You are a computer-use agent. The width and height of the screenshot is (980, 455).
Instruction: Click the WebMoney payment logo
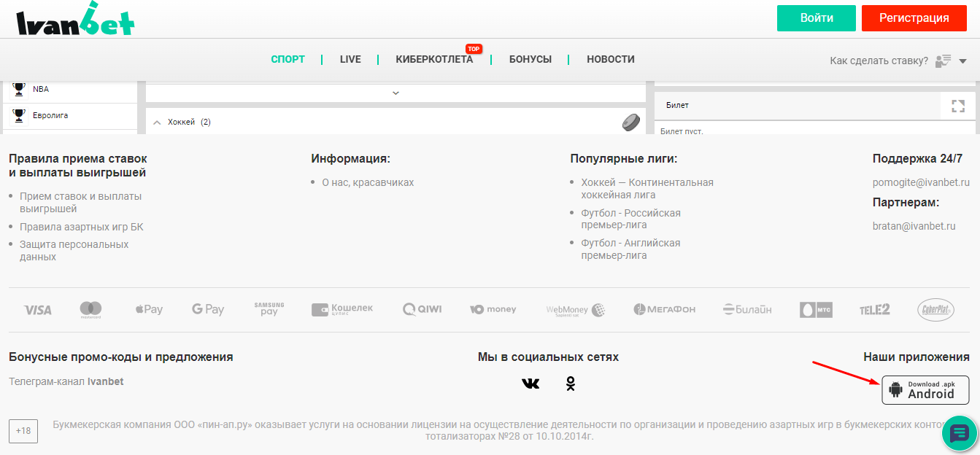pos(576,310)
